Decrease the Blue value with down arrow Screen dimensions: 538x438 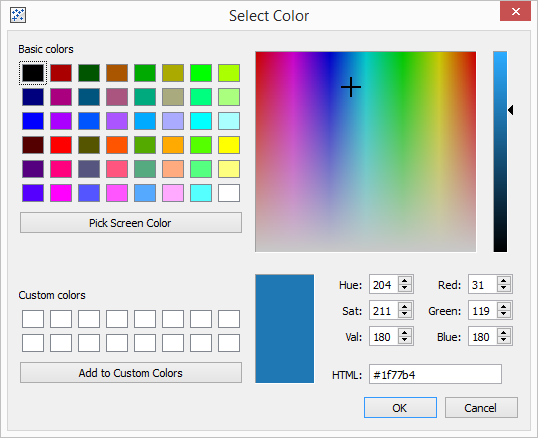504,340
